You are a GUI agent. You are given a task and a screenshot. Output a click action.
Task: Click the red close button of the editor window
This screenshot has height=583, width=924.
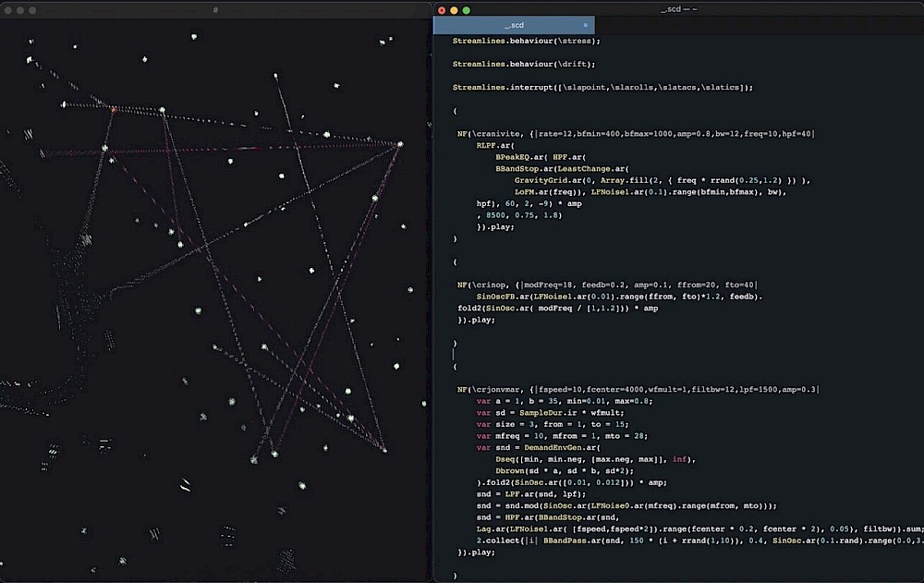(442, 9)
